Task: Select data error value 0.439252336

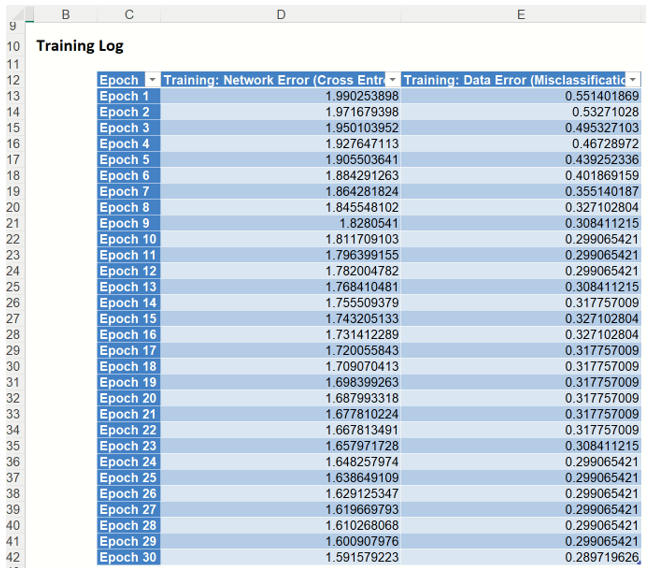Action: (x=521, y=159)
